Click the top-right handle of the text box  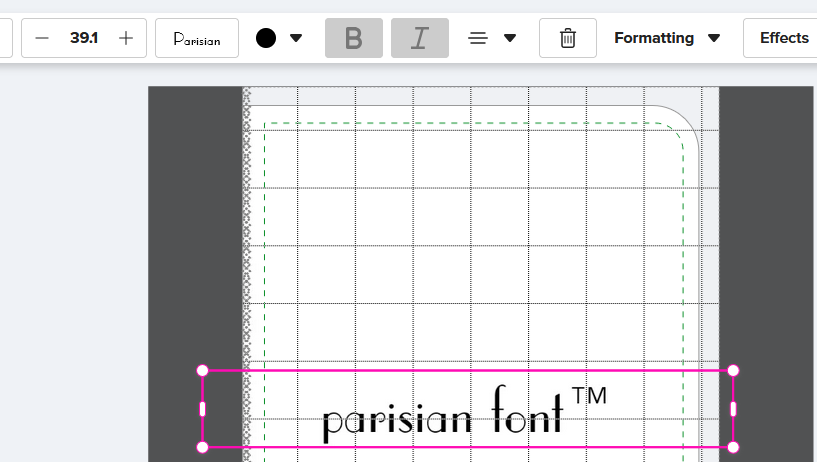733,370
